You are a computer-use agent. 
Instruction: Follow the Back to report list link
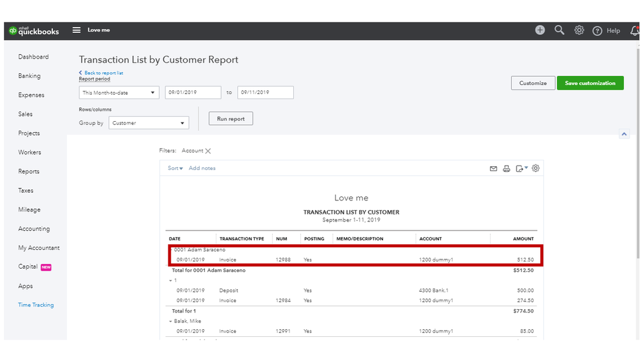(x=102, y=73)
